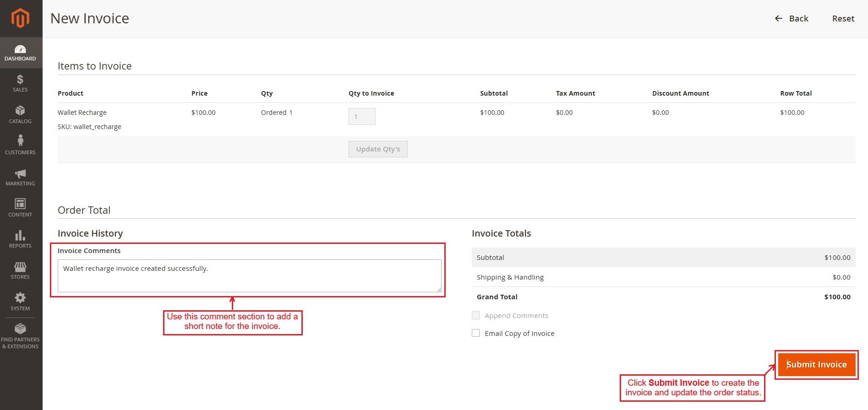Open the Catalog box icon
Viewport: 868px width, 410px height.
pyautogui.click(x=20, y=111)
